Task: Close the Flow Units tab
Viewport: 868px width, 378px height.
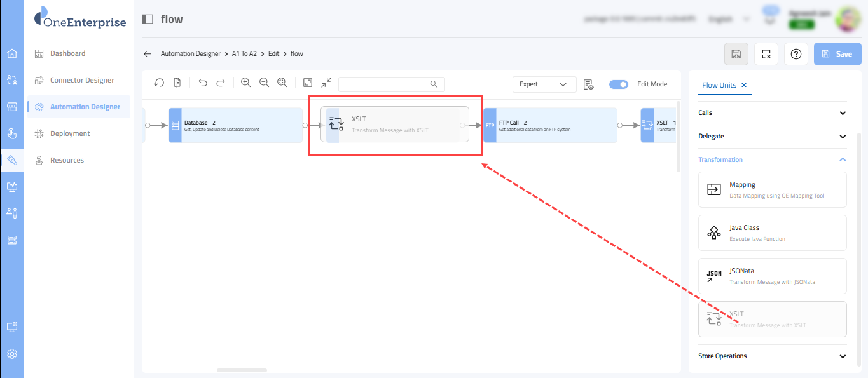Action: [744, 85]
